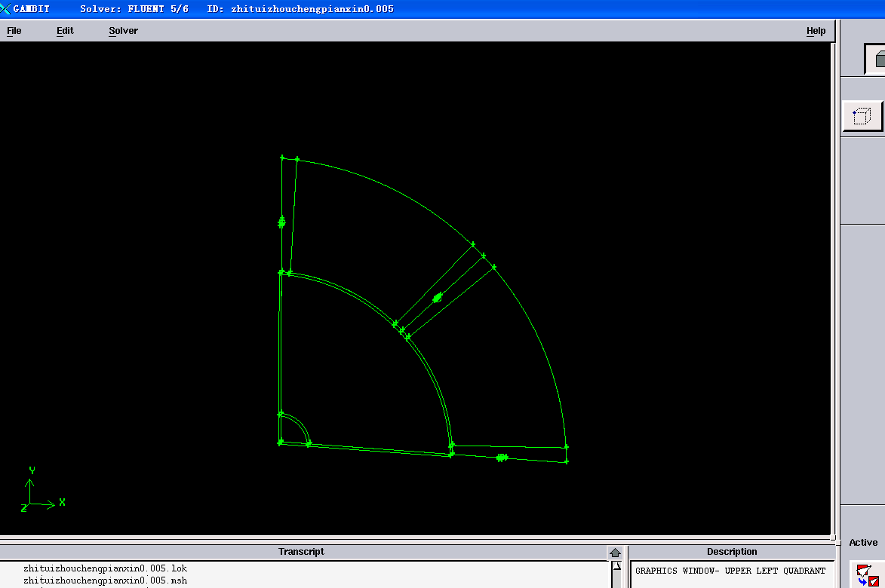This screenshot has height=588, width=885.
Task: Click the mesh marker on the diagonal strip
Action: (x=437, y=299)
